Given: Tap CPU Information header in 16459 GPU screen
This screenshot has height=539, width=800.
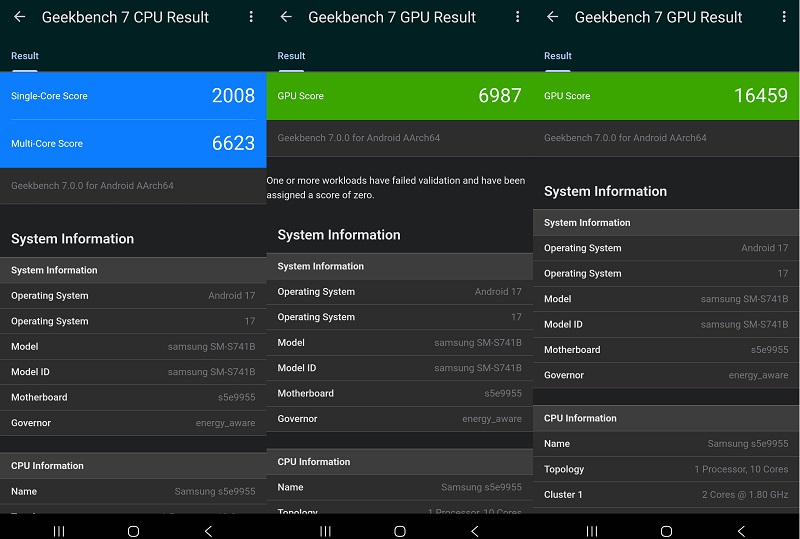Looking at the screenshot, I should [x=666, y=418].
